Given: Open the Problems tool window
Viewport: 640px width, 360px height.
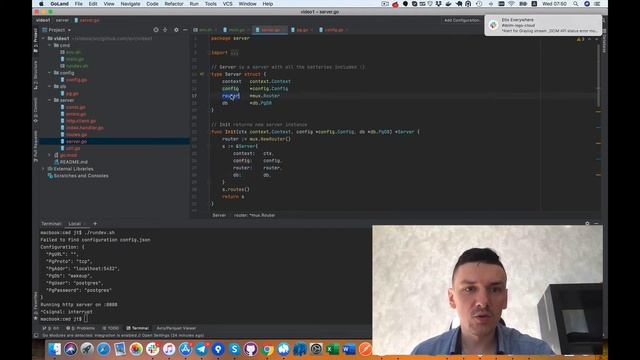Looking at the screenshot, I should pos(80,328).
